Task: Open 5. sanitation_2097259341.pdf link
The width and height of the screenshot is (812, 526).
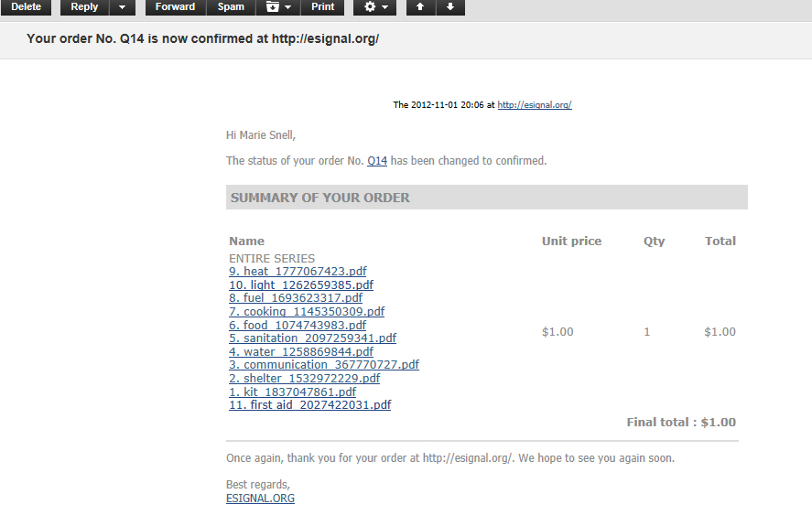Action: tap(312, 338)
